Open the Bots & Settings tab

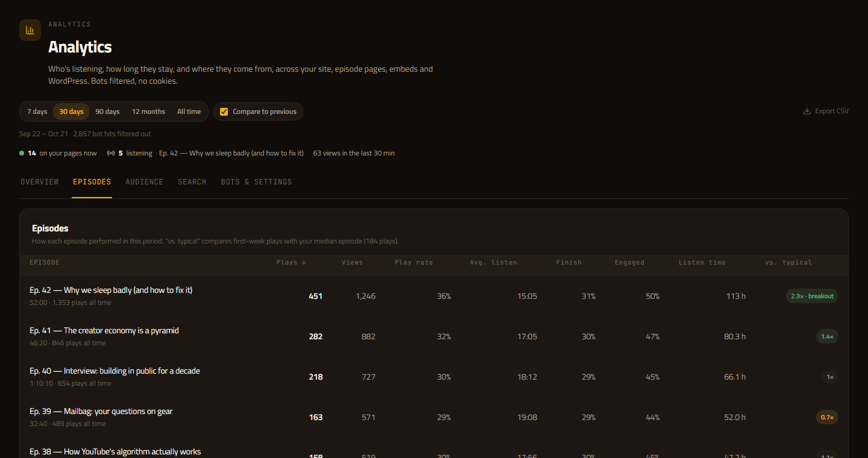(x=256, y=182)
